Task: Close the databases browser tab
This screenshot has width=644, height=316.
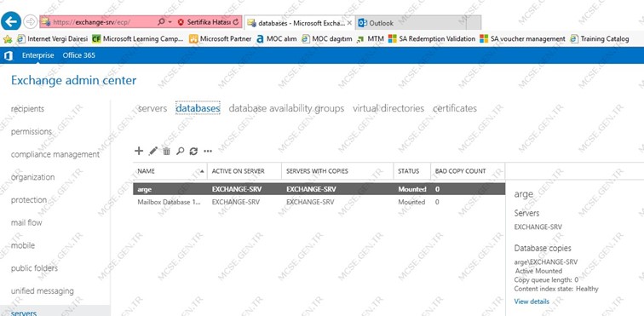Action: point(349,23)
